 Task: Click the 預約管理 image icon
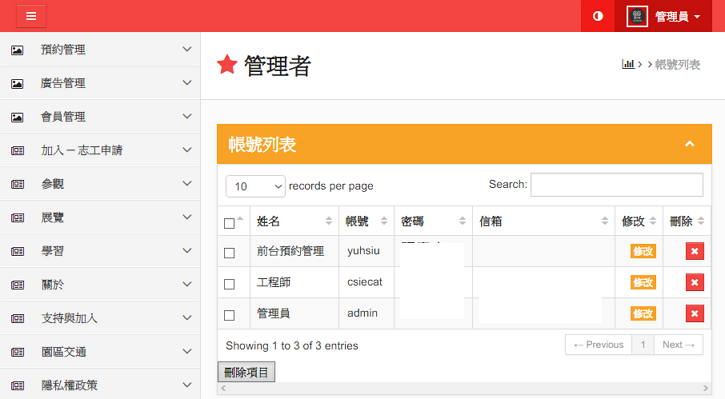pos(17,50)
